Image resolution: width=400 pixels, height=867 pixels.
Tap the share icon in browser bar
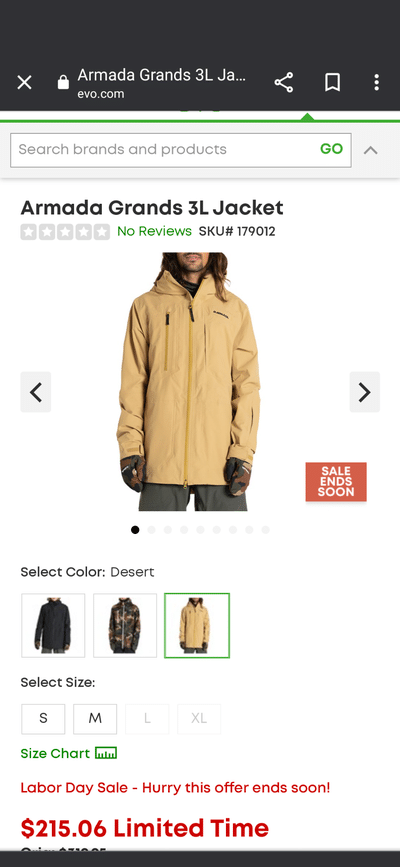(284, 82)
